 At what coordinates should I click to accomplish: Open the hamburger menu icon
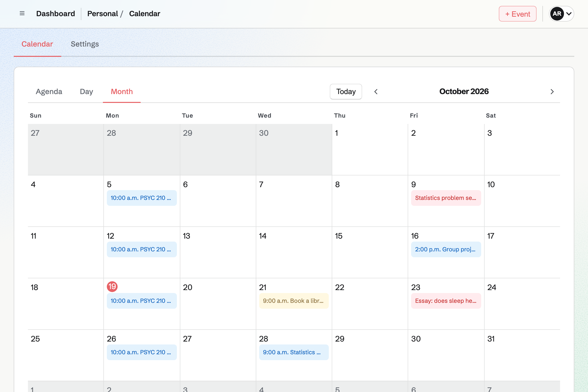pos(22,13)
